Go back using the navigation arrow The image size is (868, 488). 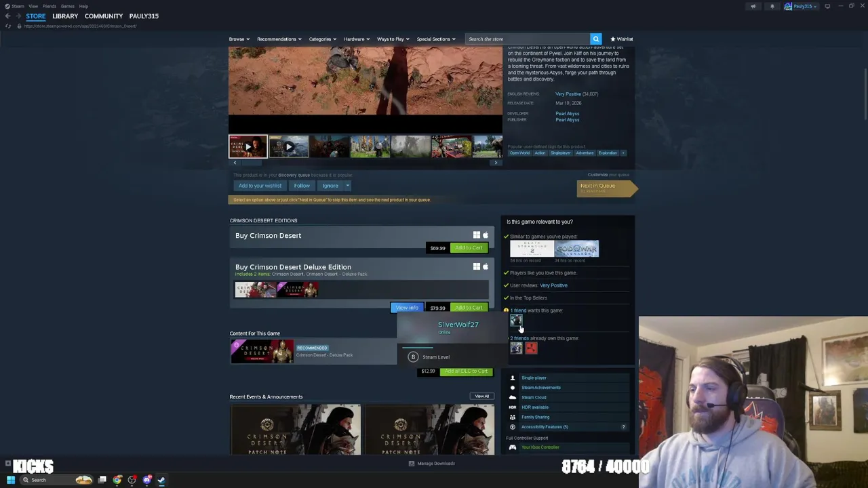7,16
